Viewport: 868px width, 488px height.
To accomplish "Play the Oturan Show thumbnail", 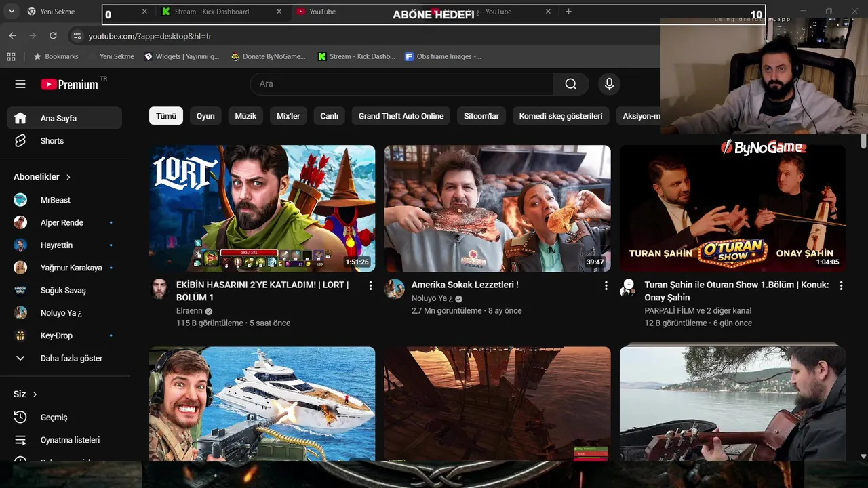I will [x=732, y=209].
